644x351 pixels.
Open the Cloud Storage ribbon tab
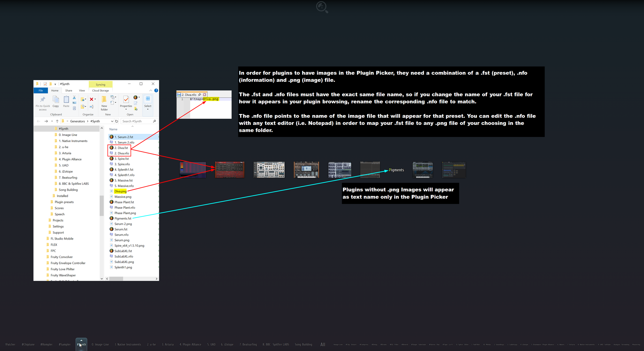[x=100, y=91]
